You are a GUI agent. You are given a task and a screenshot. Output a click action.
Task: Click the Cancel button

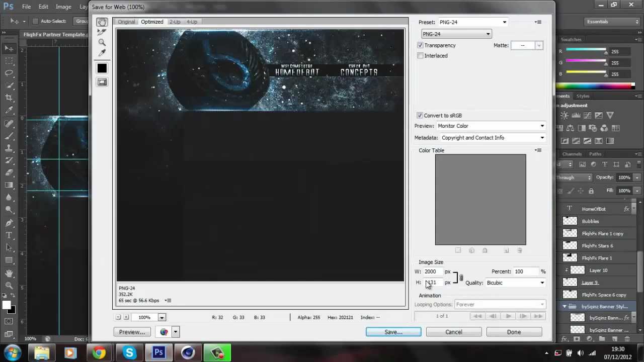[x=454, y=332]
